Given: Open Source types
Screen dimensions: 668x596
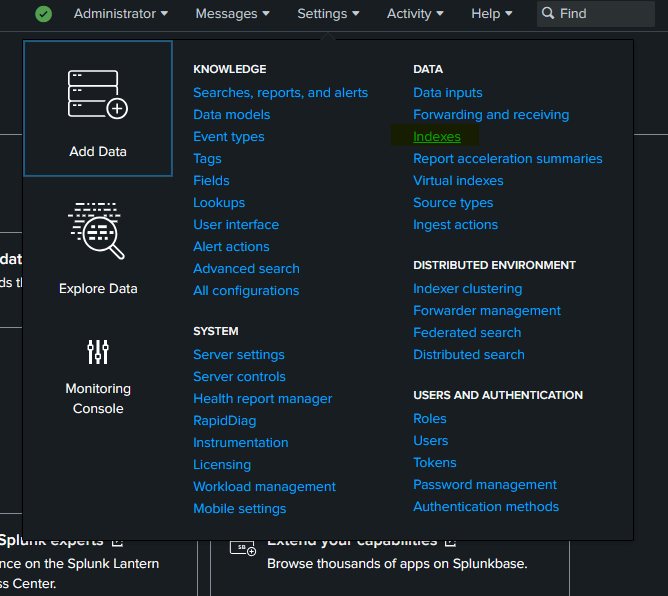Looking at the screenshot, I should click(x=453, y=203).
